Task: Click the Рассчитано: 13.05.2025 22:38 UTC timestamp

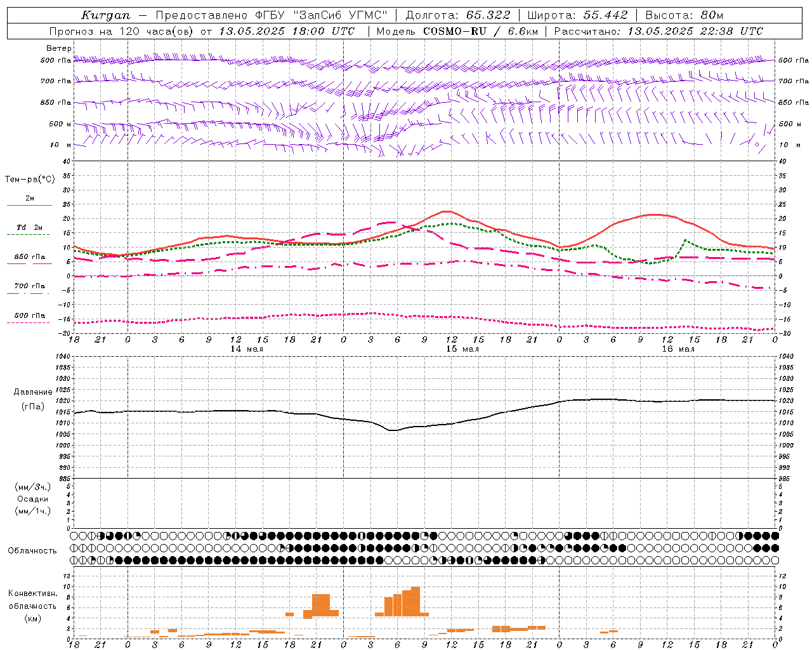Action: pyautogui.click(x=658, y=31)
